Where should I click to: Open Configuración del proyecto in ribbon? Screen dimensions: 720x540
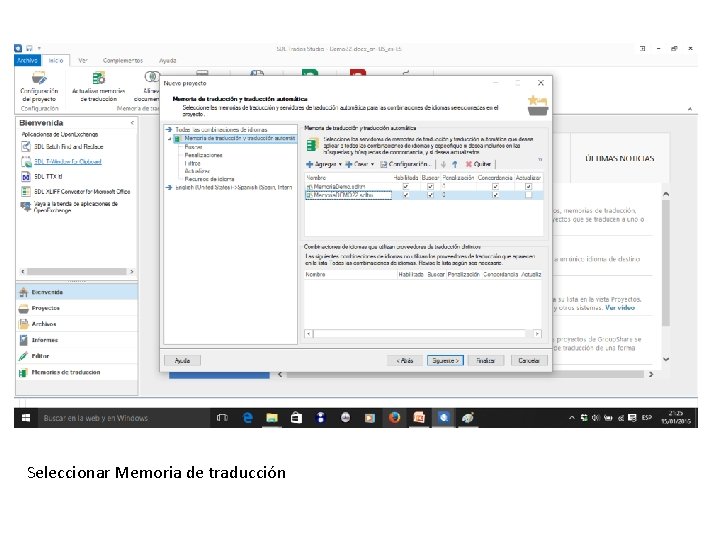point(39,87)
